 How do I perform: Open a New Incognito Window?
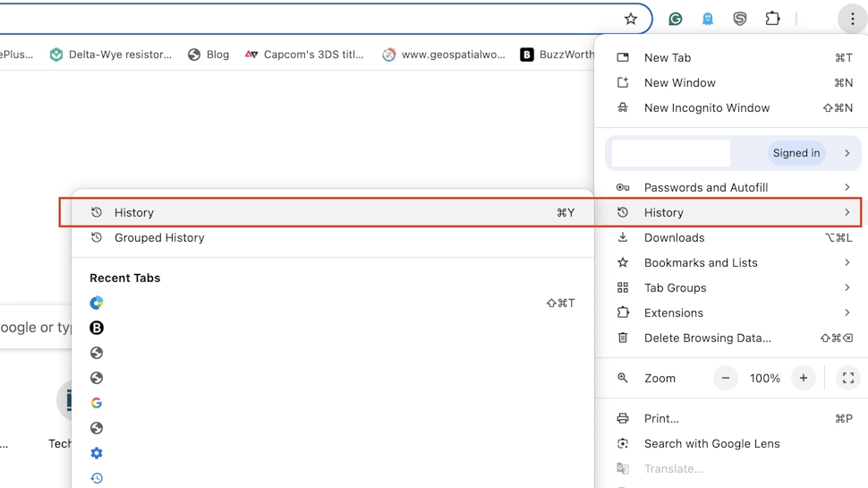coord(731,107)
